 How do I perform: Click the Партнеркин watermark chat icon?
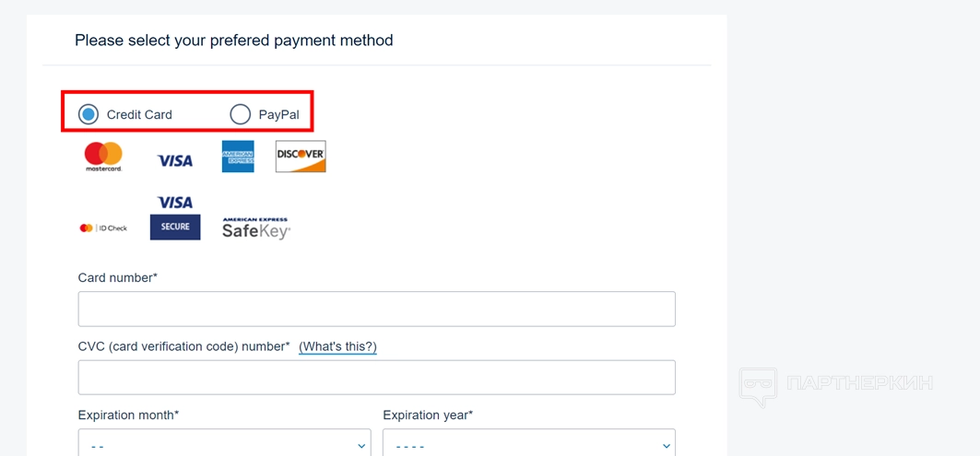pyautogui.click(x=757, y=386)
